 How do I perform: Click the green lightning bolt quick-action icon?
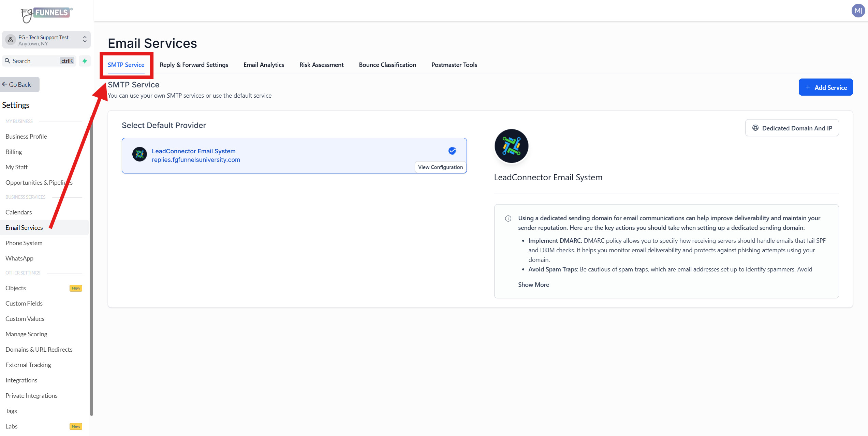(85, 61)
